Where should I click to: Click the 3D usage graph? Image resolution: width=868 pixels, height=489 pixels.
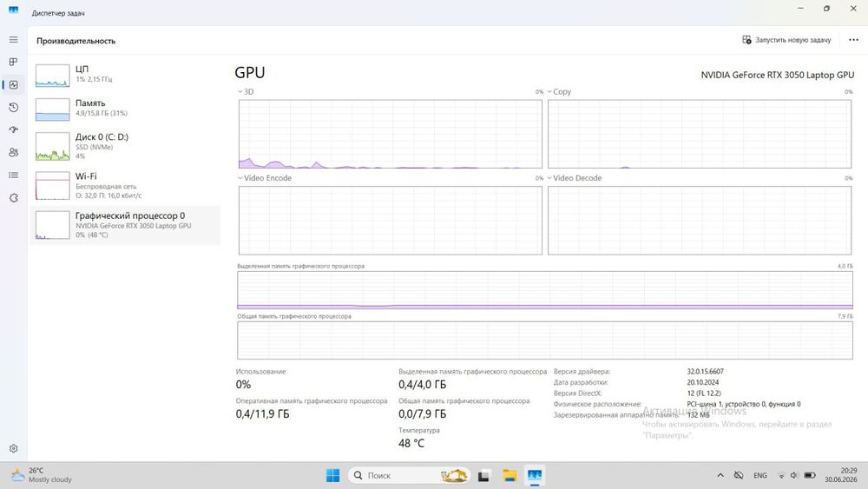391,134
